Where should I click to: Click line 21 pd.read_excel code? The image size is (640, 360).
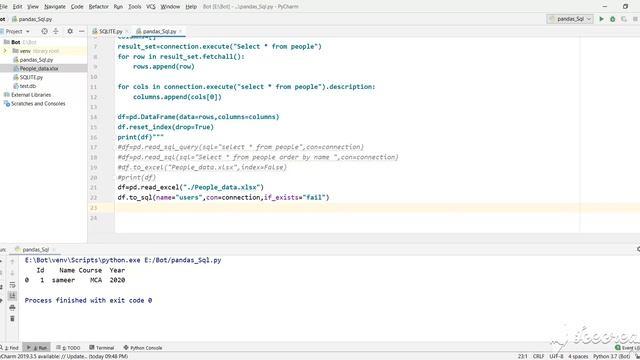click(191, 187)
